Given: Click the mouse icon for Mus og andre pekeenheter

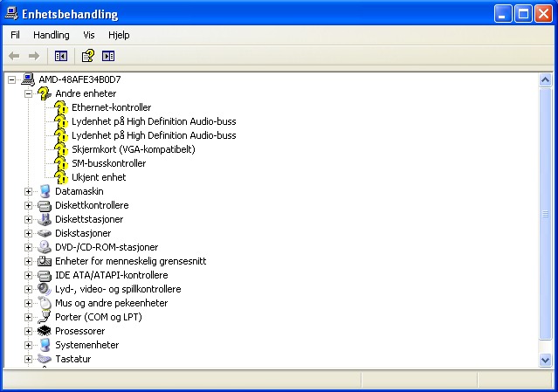Looking at the screenshot, I should (45, 303).
